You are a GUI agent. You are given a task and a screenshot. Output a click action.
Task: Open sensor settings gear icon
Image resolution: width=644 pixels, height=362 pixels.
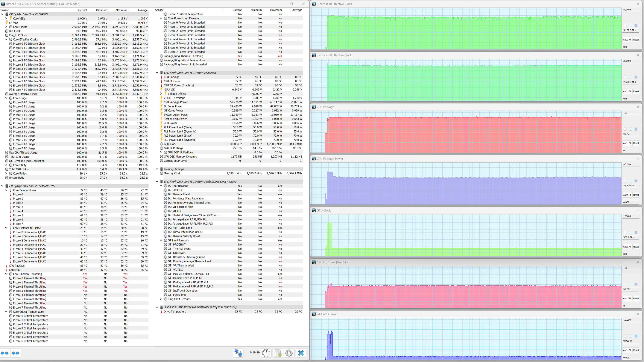(289, 353)
